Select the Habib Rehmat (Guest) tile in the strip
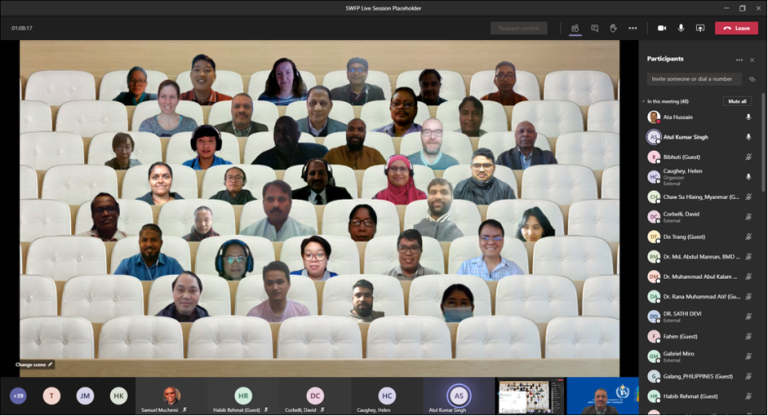The image size is (768, 416). click(x=243, y=396)
